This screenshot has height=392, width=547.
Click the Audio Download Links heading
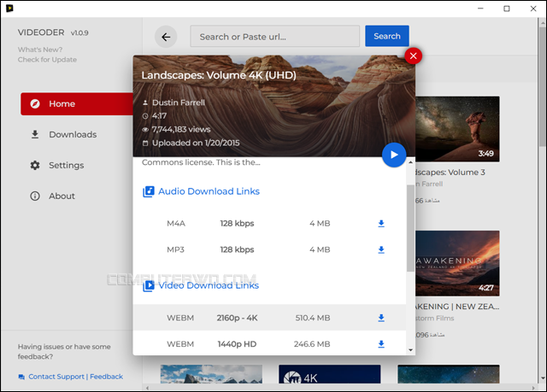click(209, 191)
